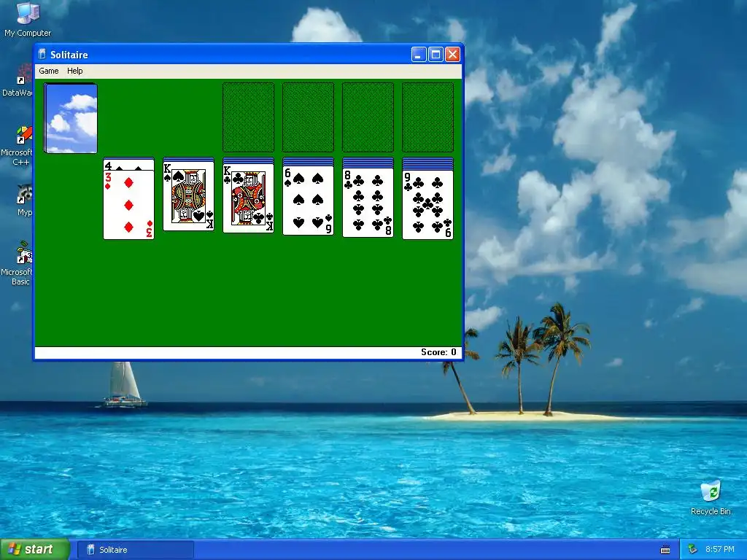Select the Recycle Bin icon
The width and height of the screenshot is (747, 560).
tap(711, 498)
